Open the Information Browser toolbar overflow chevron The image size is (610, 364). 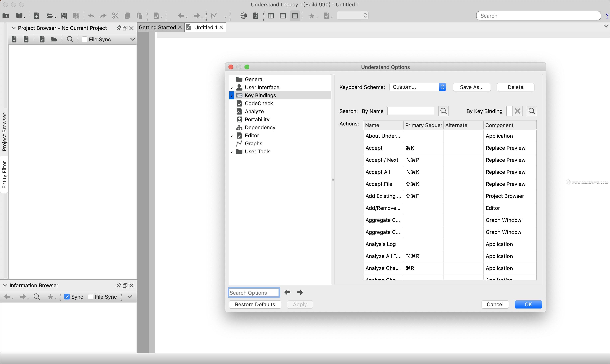click(130, 297)
